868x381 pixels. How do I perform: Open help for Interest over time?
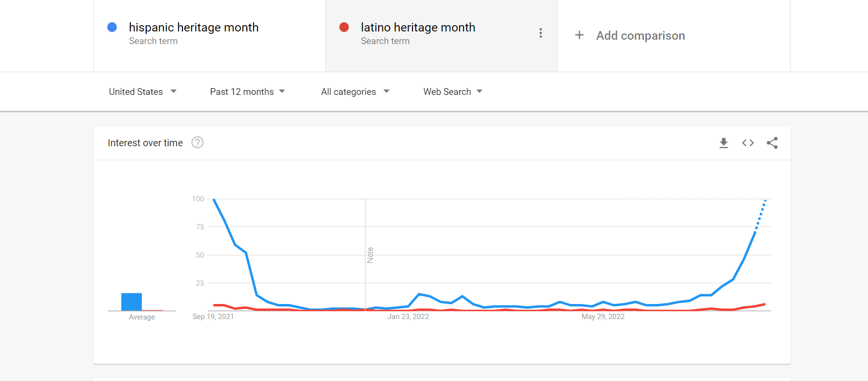tap(198, 143)
